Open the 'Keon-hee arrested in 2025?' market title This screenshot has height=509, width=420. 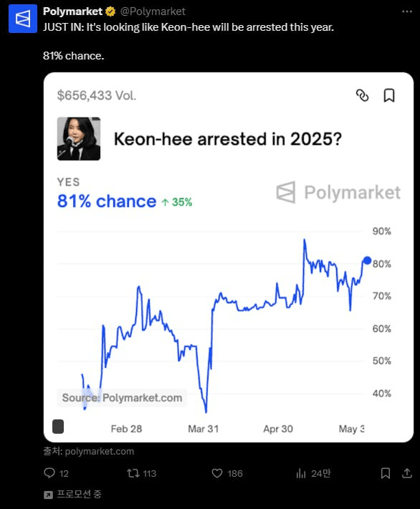pyautogui.click(x=228, y=139)
